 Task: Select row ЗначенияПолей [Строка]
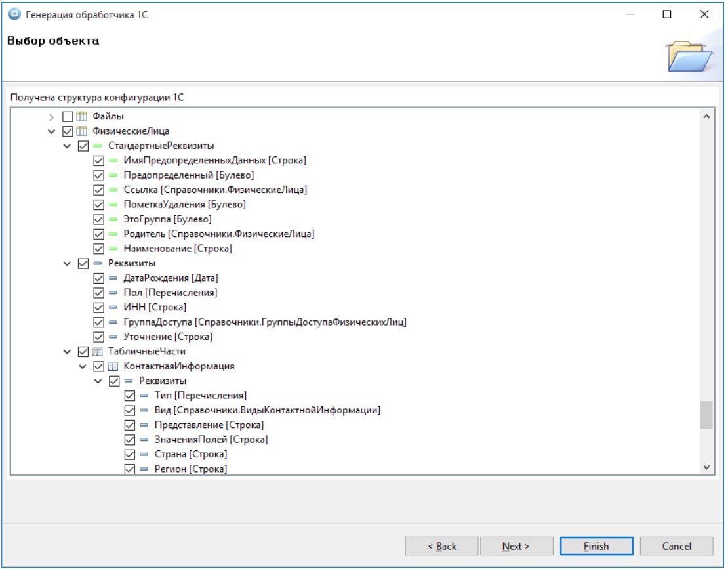coord(211,440)
